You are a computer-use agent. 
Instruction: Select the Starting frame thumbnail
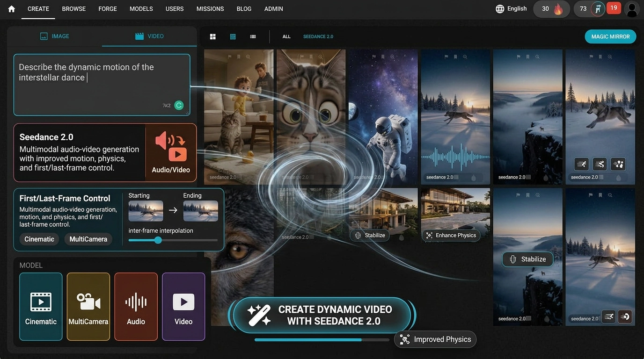coord(146,211)
